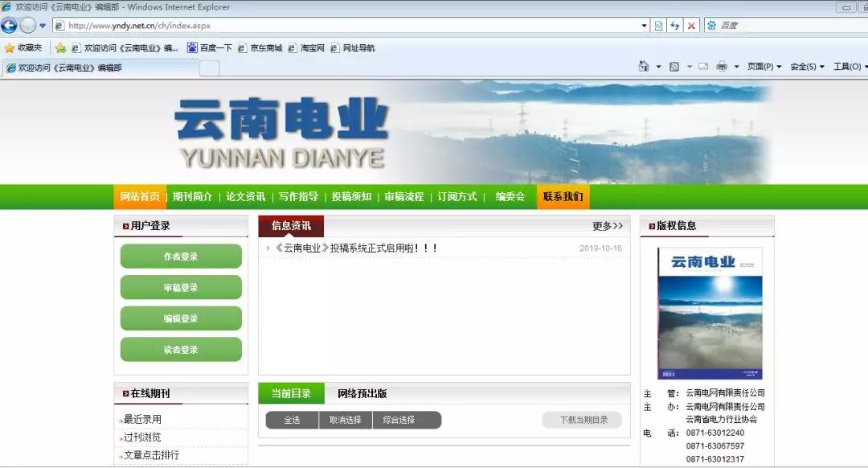Open 期刊简介 in the green navigation bar

192,197
